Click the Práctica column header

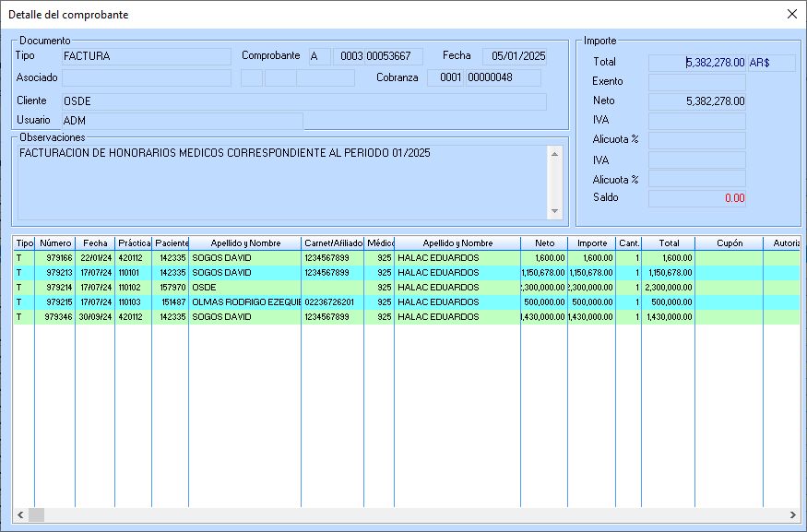tap(134, 242)
